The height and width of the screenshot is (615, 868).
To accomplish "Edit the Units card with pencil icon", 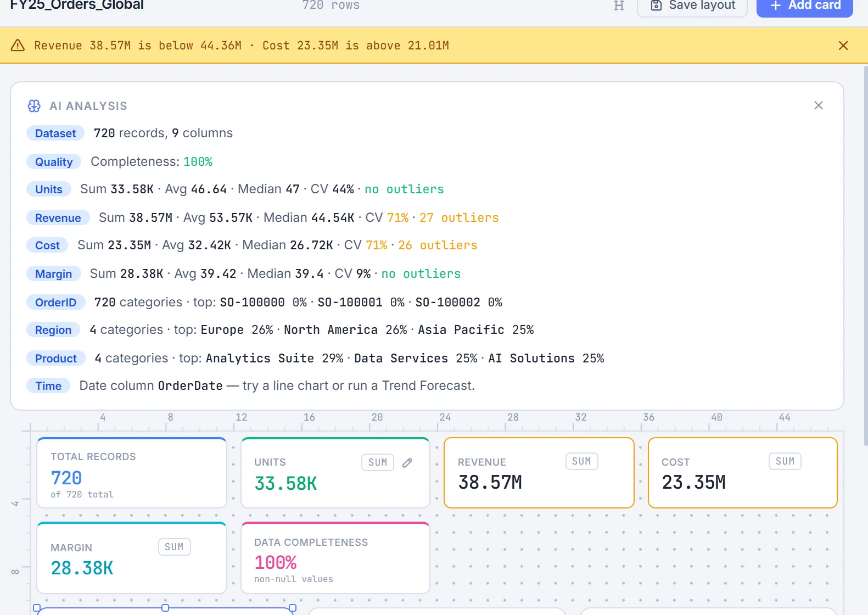I will point(407,462).
